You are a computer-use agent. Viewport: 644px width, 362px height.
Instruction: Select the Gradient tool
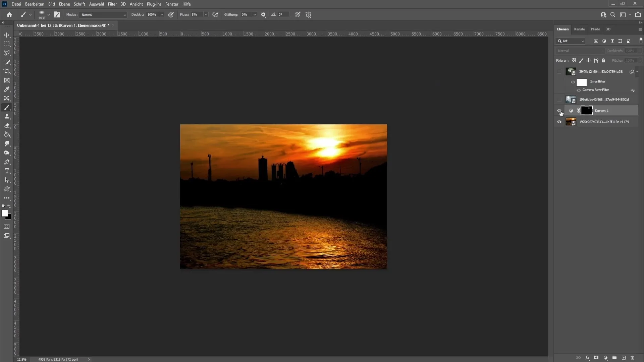tap(7, 135)
